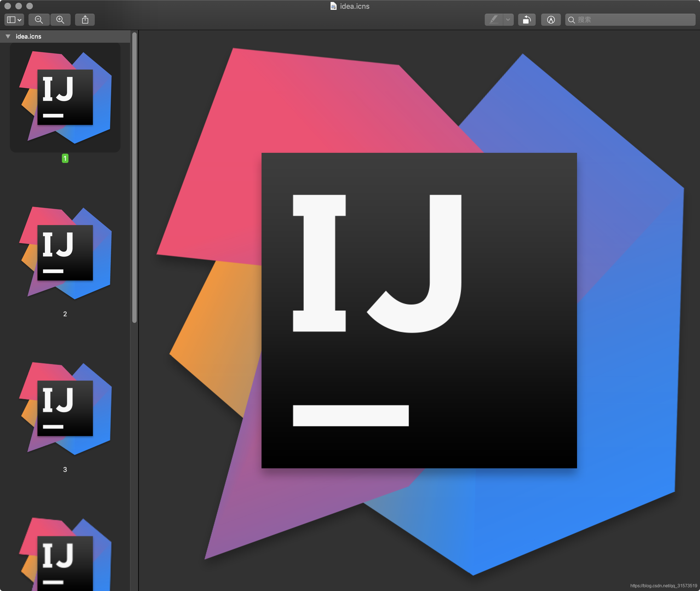Select thumbnail page 2
Viewport: 700px width, 591px height.
[65, 253]
